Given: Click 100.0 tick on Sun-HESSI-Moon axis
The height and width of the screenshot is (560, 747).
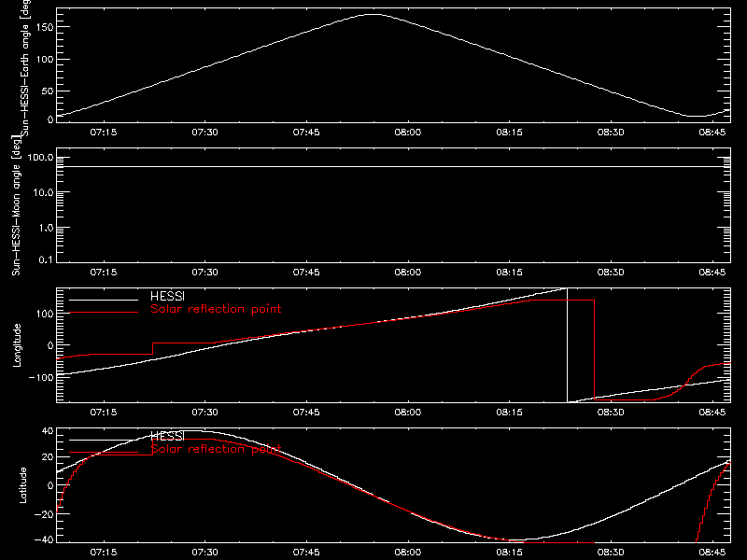Looking at the screenshot, I should [x=40, y=158].
